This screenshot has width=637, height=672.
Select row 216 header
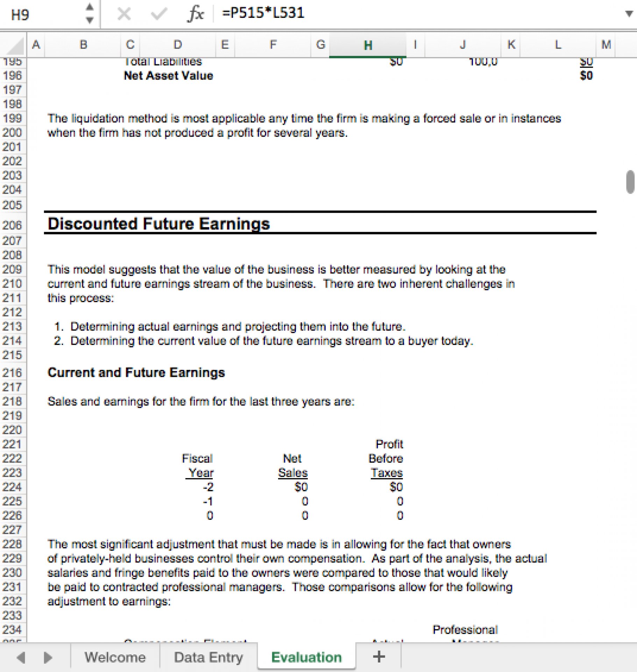point(13,372)
